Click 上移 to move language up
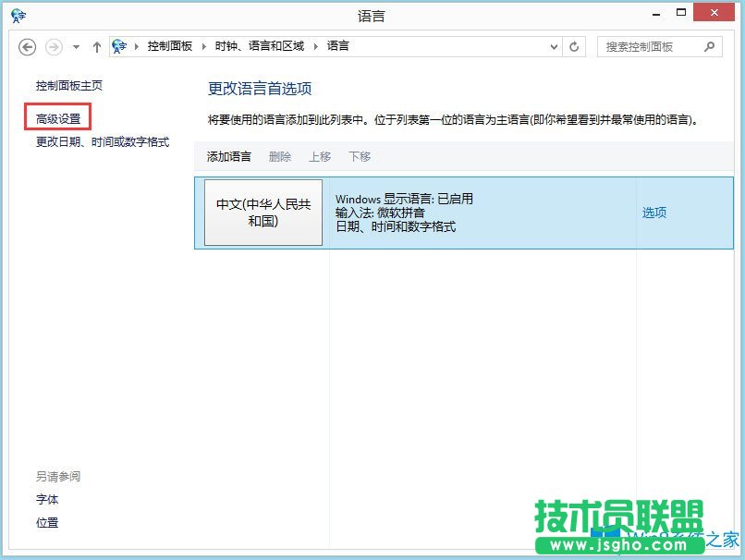 point(319,156)
